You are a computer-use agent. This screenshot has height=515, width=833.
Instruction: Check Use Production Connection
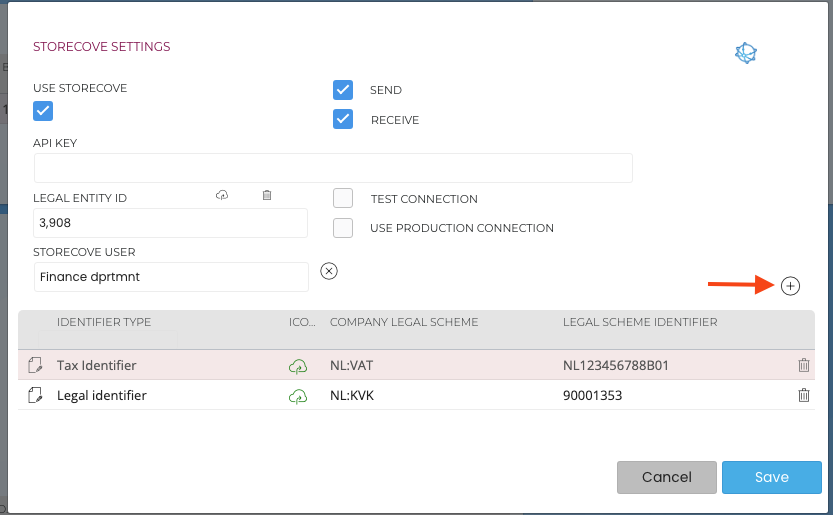point(343,227)
